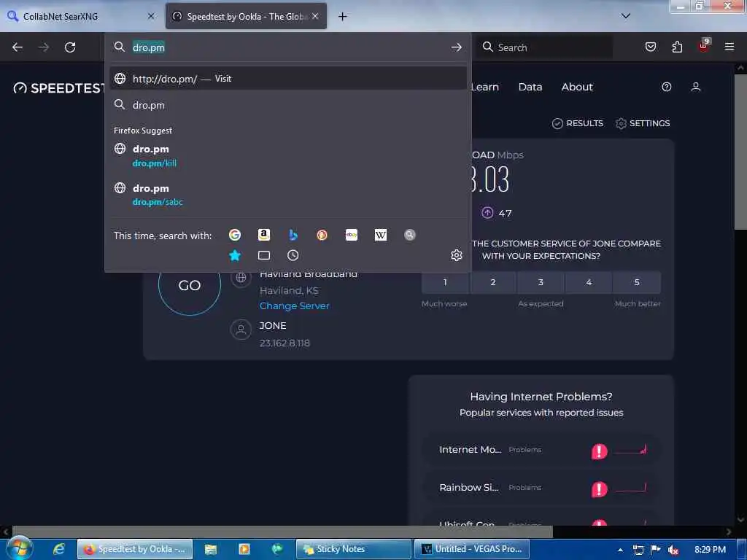This screenshot has width=747, height=560.
Task: List all tabs dropdown arrow
Action: [x=626, y=16]
